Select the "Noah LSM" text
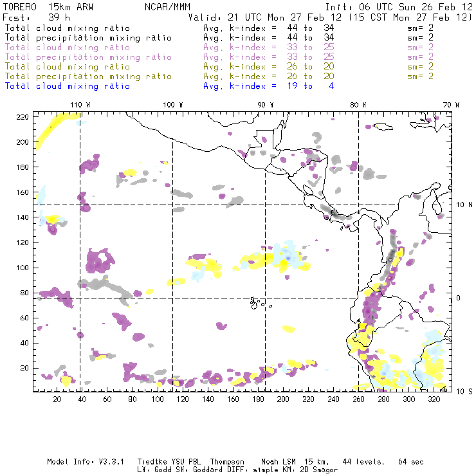Viewport: 476px width, 476px height. [279, 462]
